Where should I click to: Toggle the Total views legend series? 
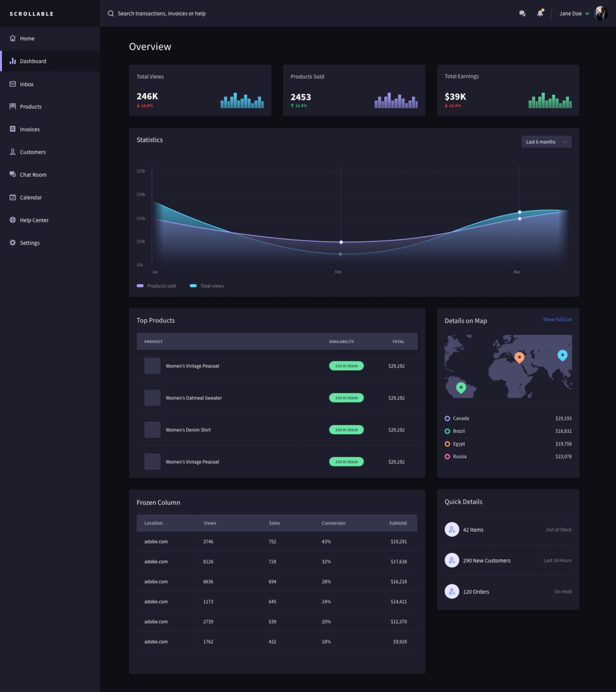coord(207,286)
